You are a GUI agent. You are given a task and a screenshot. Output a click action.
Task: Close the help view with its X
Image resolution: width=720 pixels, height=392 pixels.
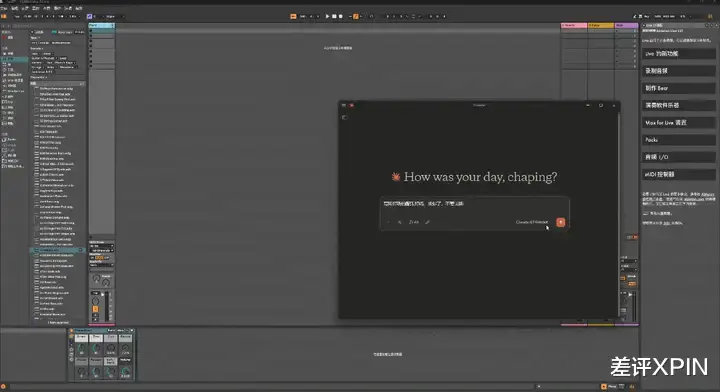pyautogui.click(x=716, y=25)
